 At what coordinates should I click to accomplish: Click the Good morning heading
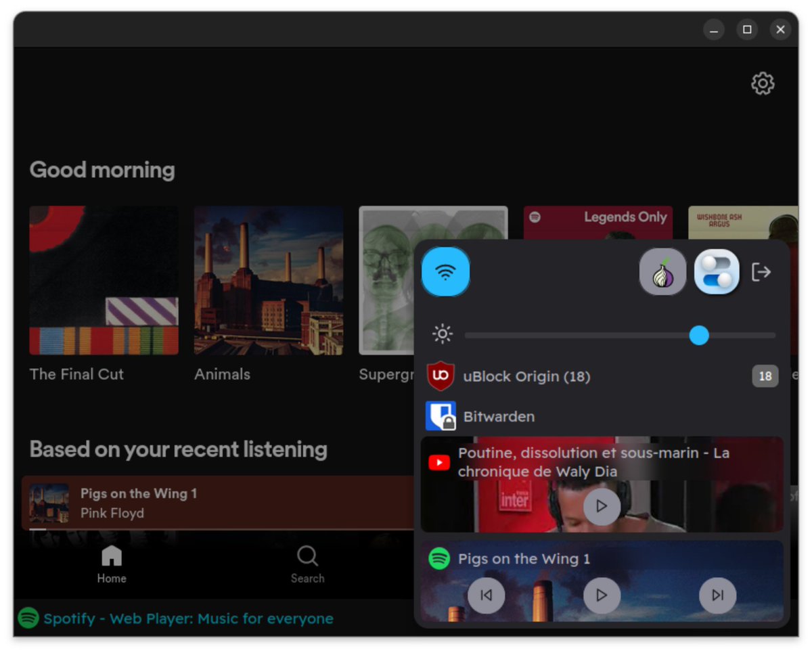[102, 169]
